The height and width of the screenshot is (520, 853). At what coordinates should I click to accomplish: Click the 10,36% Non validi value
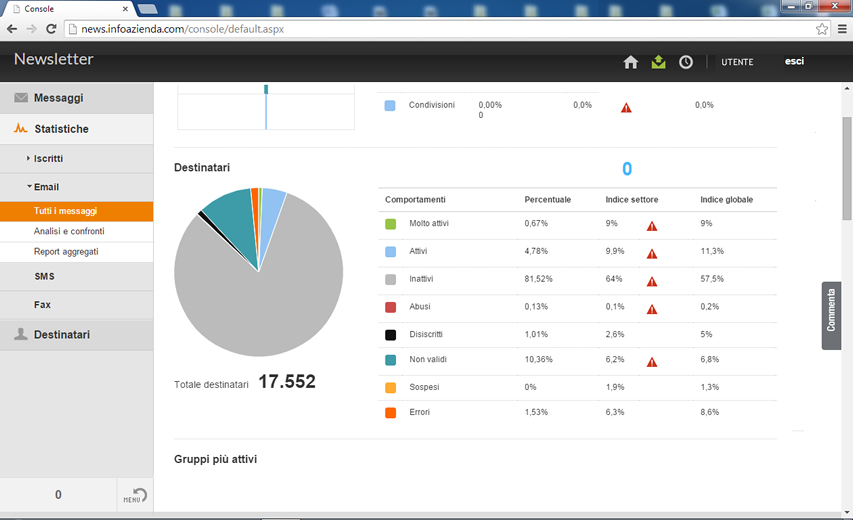click(539, 360)
